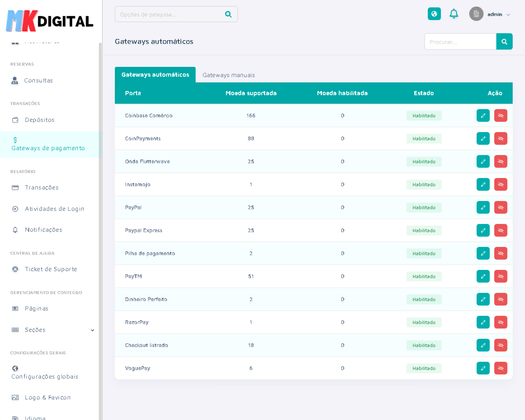The image size is (525, 420).
Task: Open the admin user dropdown
Action: click(x=498, y=14)
